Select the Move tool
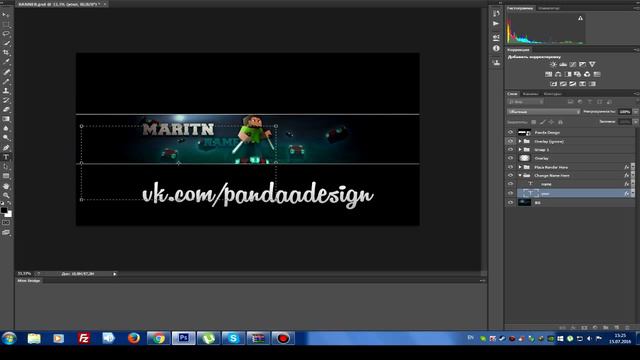This screenshot has width=640, height=360. point(6,15)
